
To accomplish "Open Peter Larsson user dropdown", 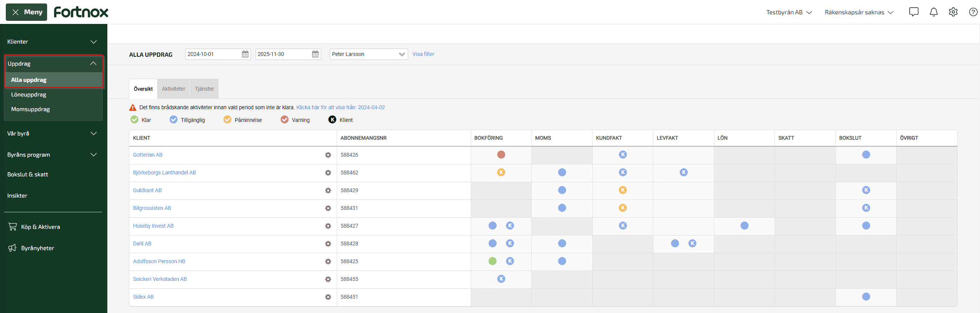I will click(x=369, y=54).
